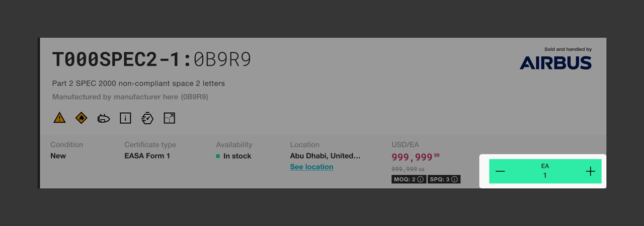Click the dimensions expand-arrow icon
644x226 pixels.
pyautogui.click(x=170, y=118)
